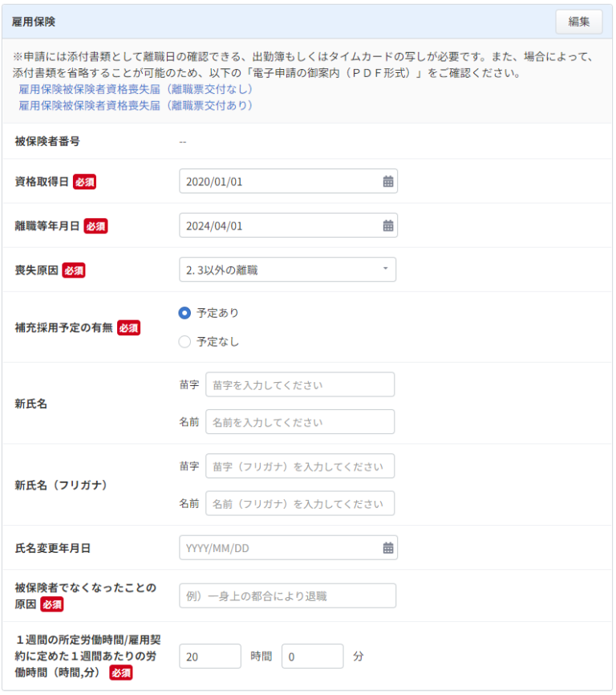
Task: Focus the 新氏名 苗字 input field
Action: [x=299, y=385]
